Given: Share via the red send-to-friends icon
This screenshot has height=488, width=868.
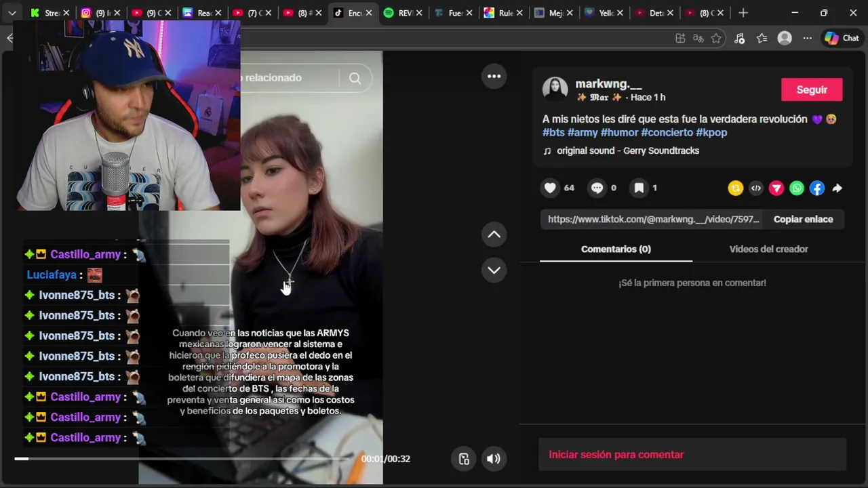Looking at the screenshot, I should coord(776,188).
